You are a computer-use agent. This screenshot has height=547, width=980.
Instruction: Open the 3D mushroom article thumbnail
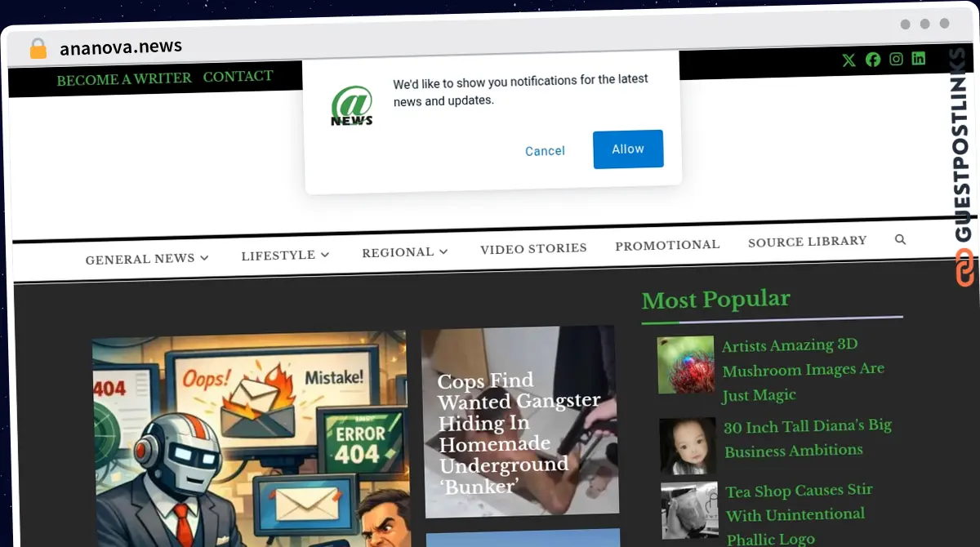(x=686, y=365)
